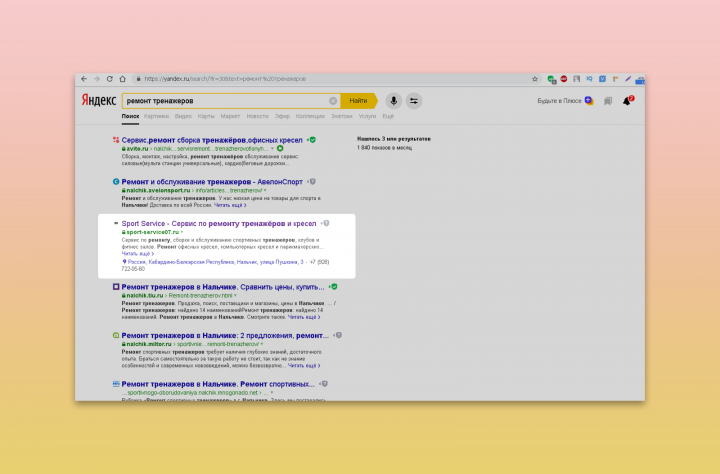Viewport: 720px width, 474px height.
Task: Expand the nalchik.mnogonado.net URL dropdown arrow
Action: (271, 393)
